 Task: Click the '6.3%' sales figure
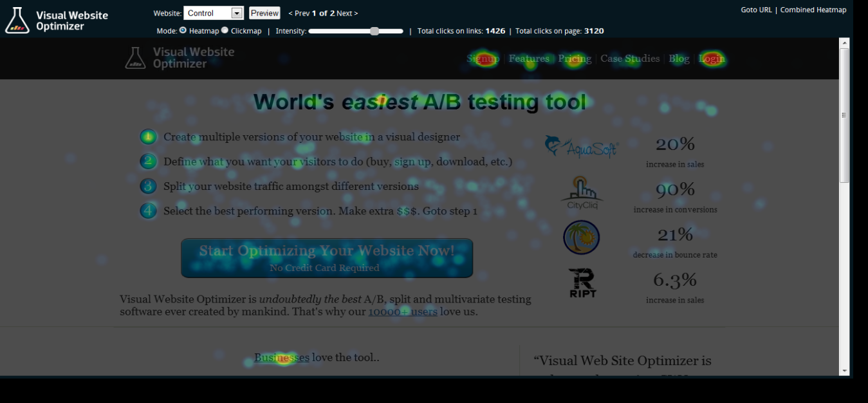[675, 279]
